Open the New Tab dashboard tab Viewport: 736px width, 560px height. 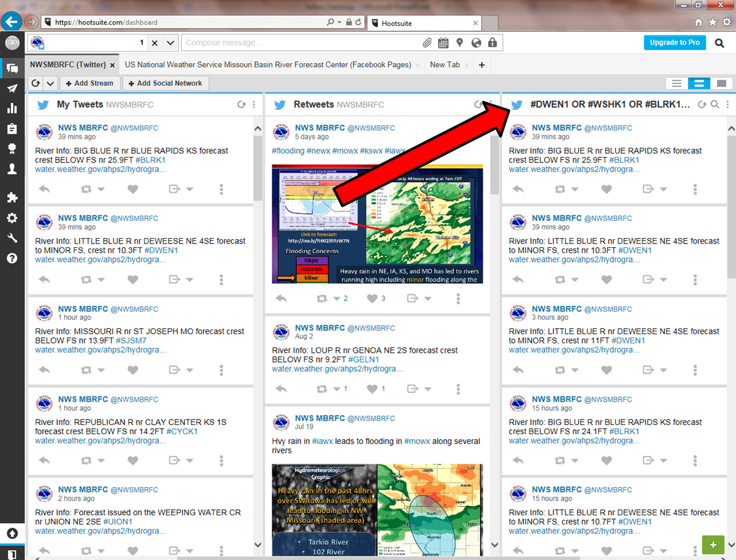(445, 64)
